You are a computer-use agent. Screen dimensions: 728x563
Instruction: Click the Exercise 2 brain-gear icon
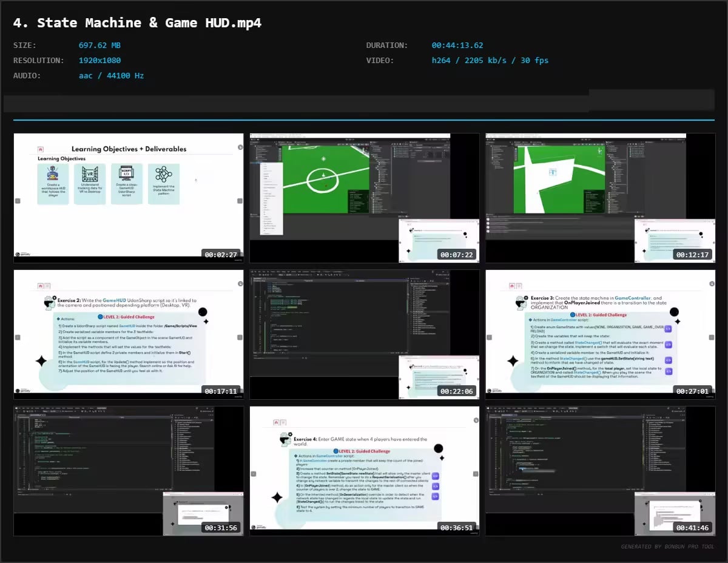[50, 303]
